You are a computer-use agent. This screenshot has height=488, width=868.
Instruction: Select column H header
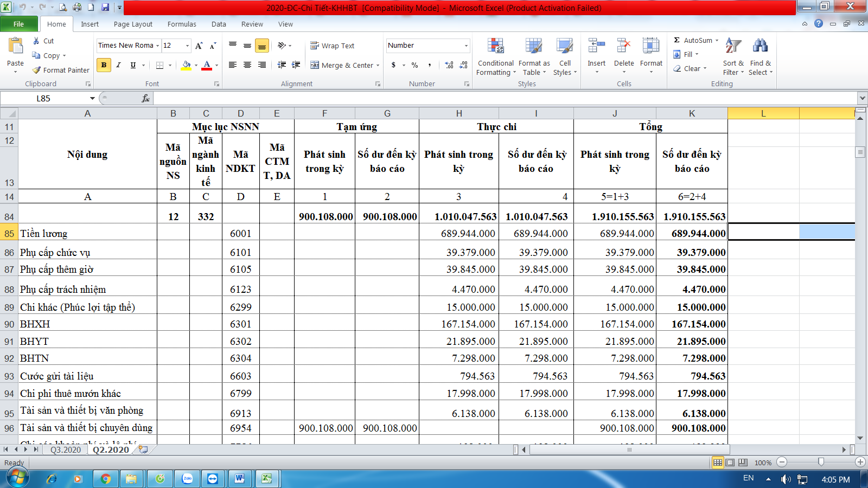(x=459, y=113)
